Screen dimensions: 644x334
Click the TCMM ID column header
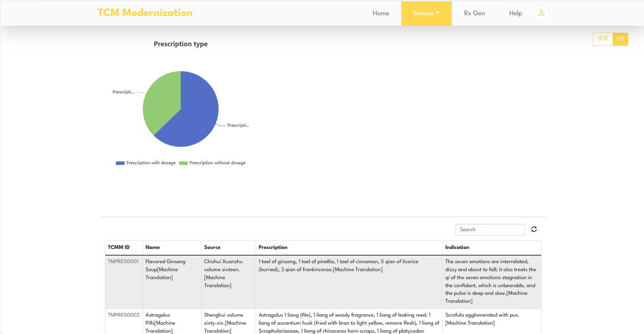point(119,247)
